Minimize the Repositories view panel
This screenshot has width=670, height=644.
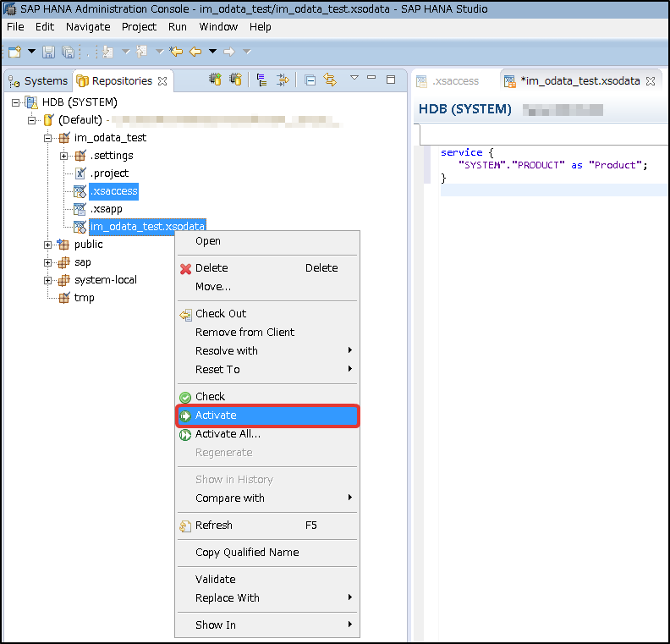[x=371, y=78]
